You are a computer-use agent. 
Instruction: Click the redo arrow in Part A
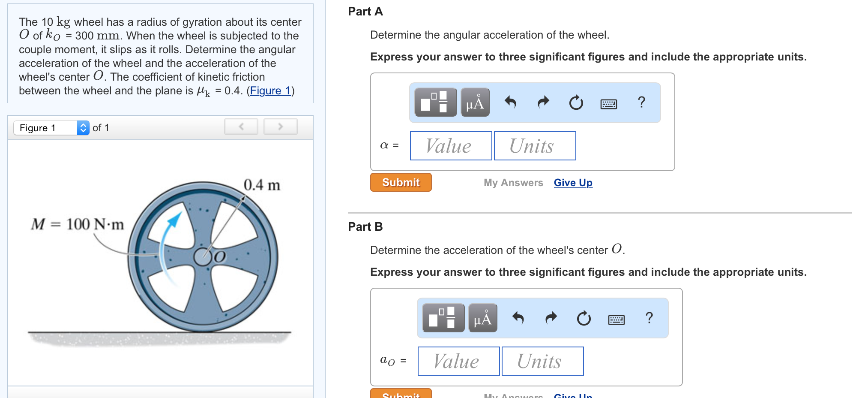pyautogui.click(x=543, y=103)
